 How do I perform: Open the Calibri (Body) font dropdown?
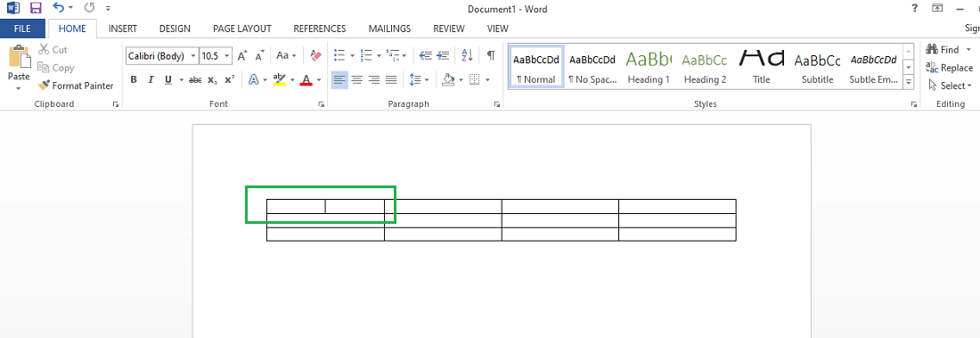193,55
